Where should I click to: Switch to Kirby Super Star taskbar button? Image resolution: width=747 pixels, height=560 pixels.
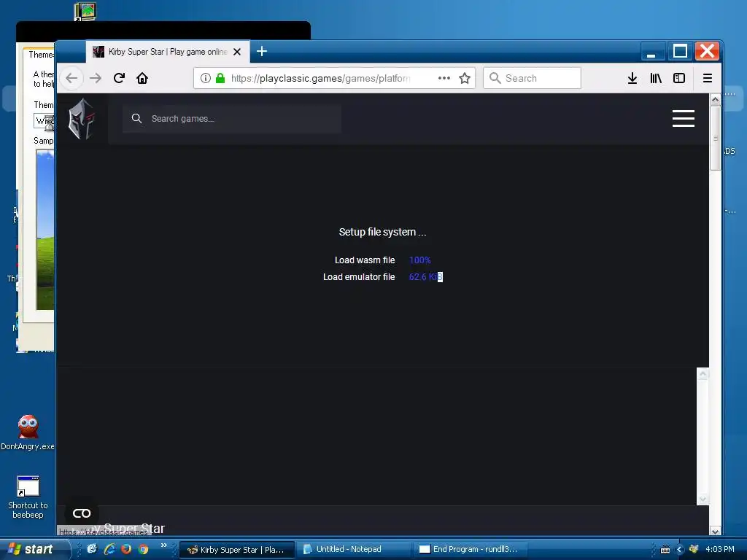(x=237, y=550)
